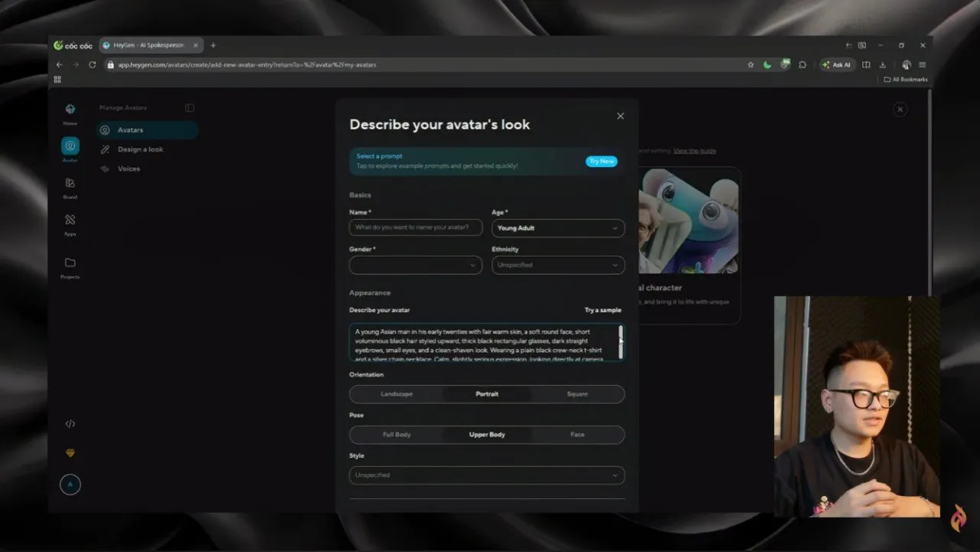The height and width of the screenshot is (552, 980).
Task: Open the browser hamburger menu
Action: [x=923, y=65]
